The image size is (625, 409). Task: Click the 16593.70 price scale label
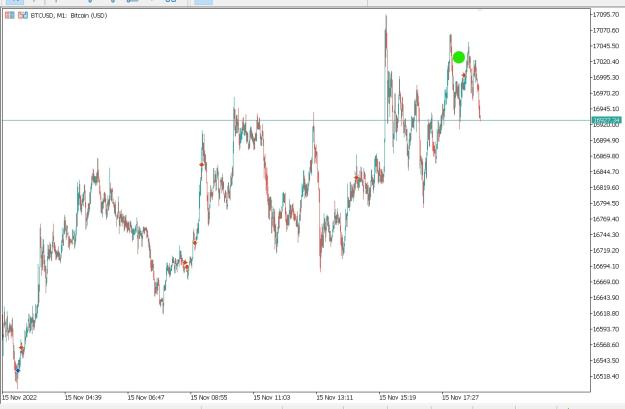click(606, 329)
